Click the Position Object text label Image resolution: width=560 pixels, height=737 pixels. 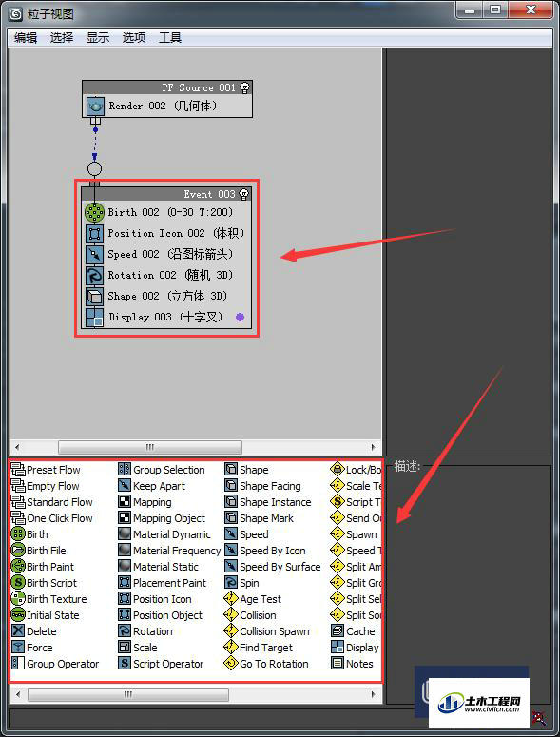click(167, 615)
